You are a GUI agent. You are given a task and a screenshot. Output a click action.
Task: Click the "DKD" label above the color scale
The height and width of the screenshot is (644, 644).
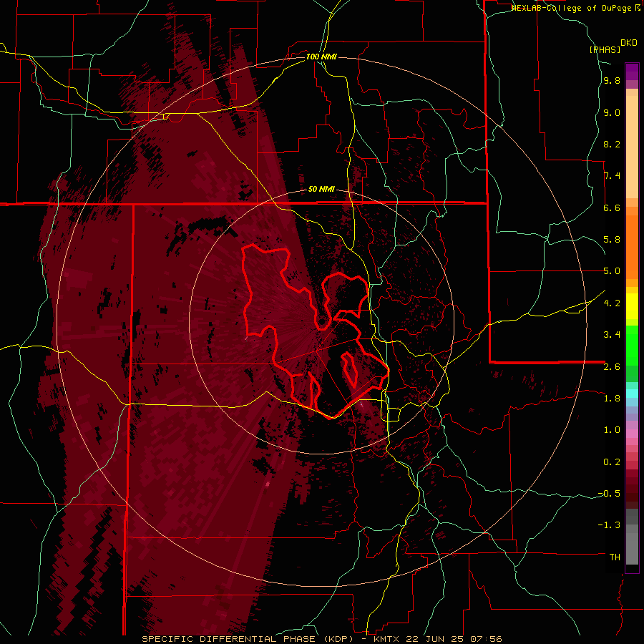coord(629,43)
